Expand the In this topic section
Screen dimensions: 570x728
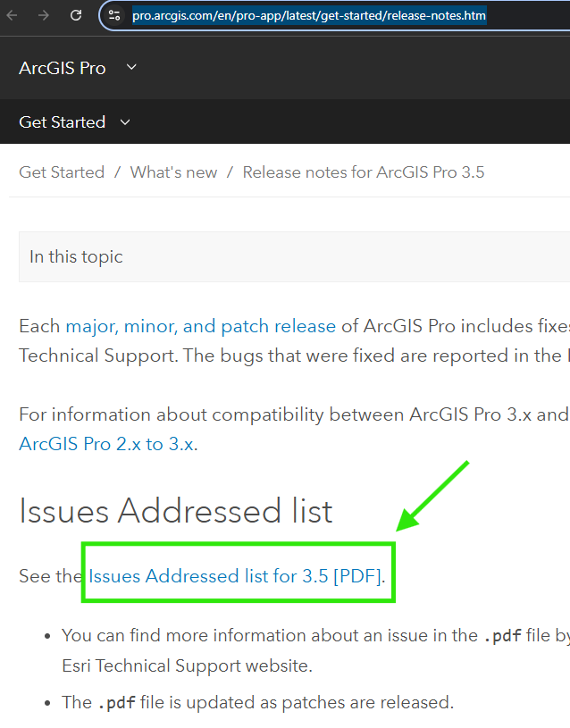point(76,256)
